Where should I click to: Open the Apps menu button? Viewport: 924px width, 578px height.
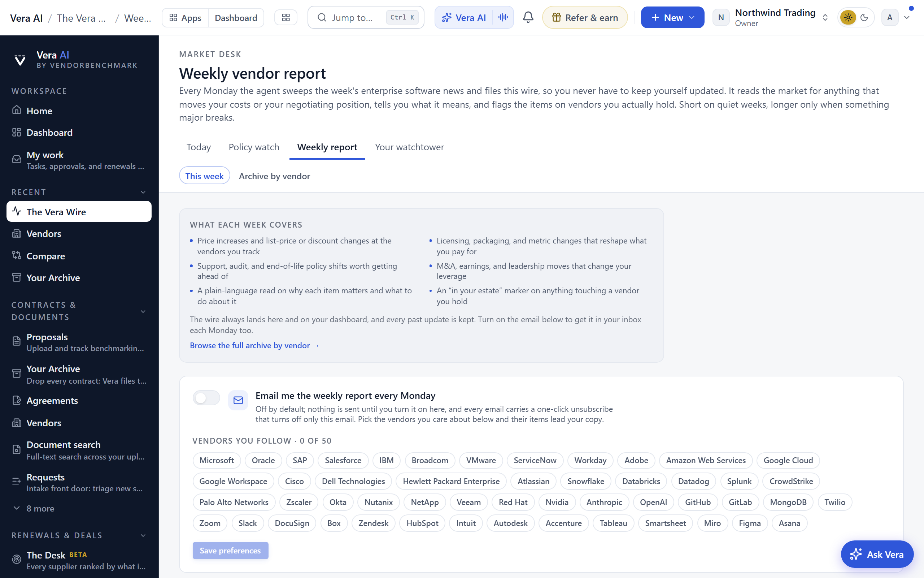click(x=185, y=18)
